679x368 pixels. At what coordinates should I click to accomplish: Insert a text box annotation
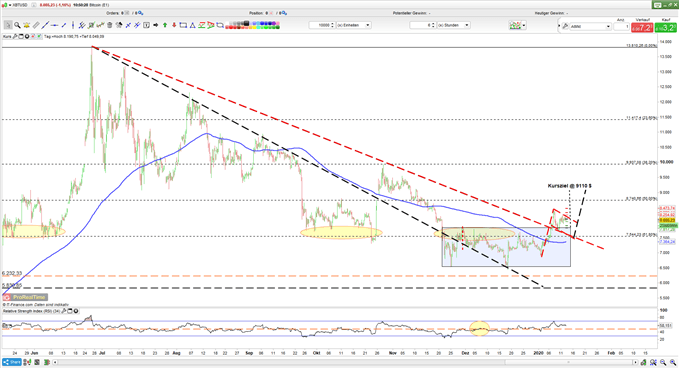pos(146,25)
